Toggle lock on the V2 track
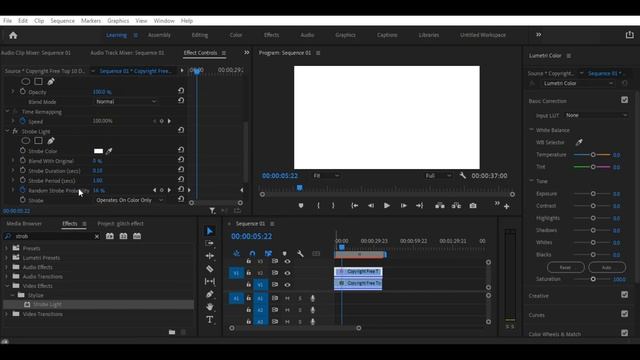640x360 pixels. pos(249,273)
